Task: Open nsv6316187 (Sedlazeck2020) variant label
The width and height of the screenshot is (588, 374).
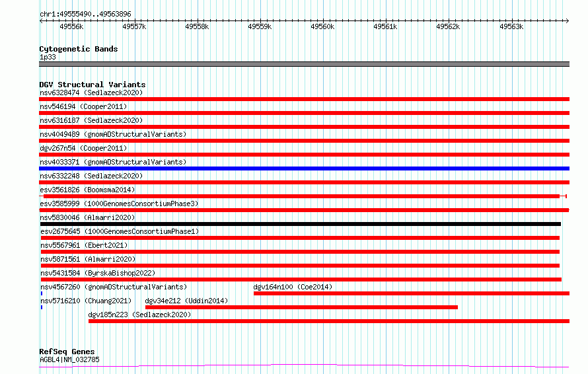Action: (91, 120)
